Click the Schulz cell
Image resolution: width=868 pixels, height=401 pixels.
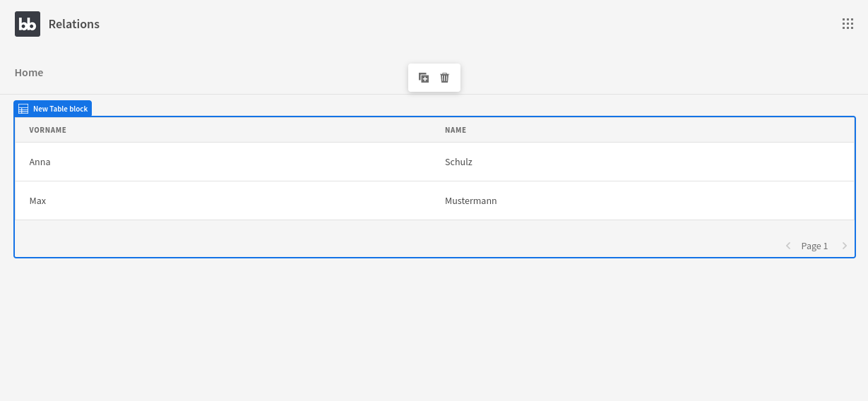point(458,162)
